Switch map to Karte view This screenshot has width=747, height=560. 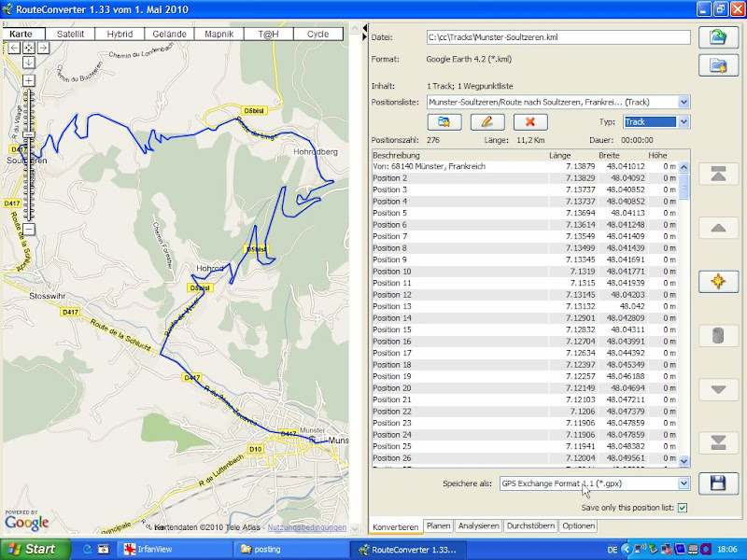point(24,34)
